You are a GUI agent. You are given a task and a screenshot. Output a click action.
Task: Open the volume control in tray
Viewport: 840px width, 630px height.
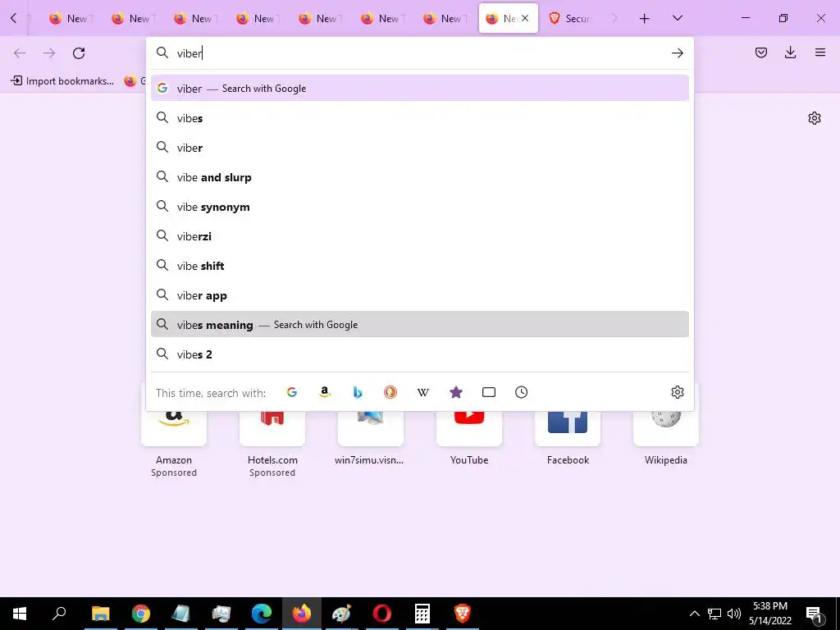point(734,614)
